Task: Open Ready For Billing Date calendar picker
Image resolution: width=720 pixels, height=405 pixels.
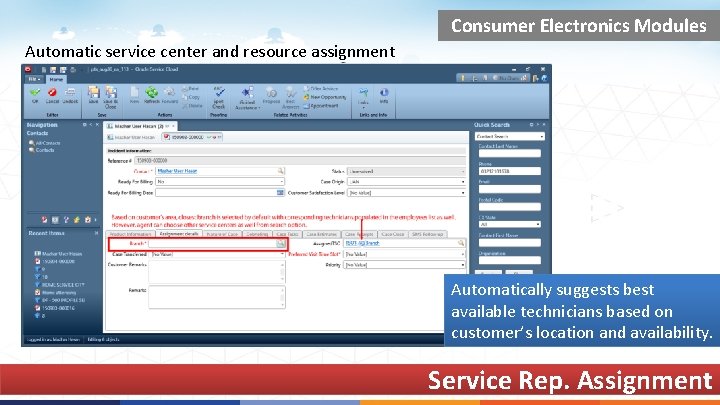Action: 280,193
